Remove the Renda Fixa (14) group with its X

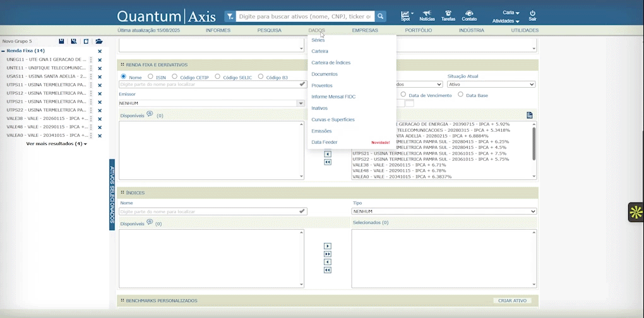pos(100,51)
